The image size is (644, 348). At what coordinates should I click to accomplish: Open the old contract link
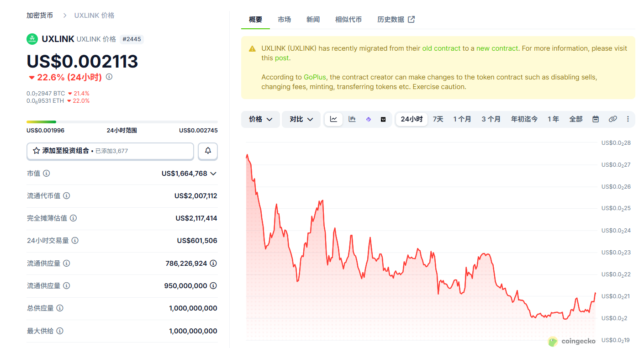pos(441,48)
